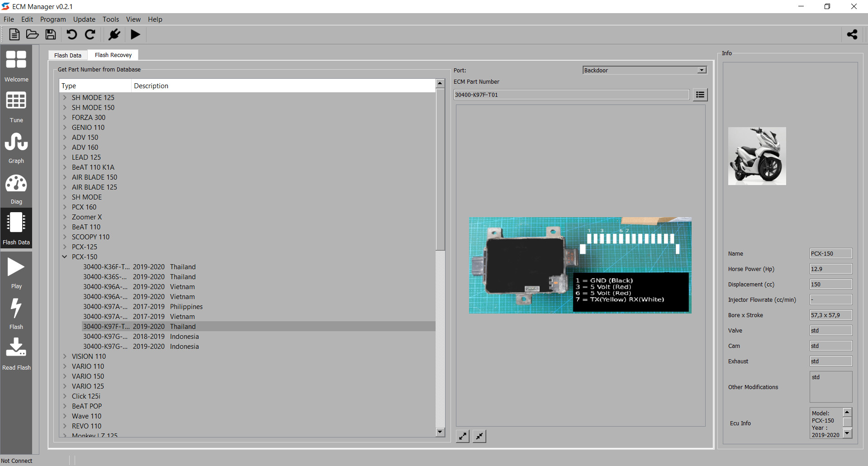The image size is (868, 466).
Task: Collapse the PCX-150 tree node
Action: [x=65, y=257]
